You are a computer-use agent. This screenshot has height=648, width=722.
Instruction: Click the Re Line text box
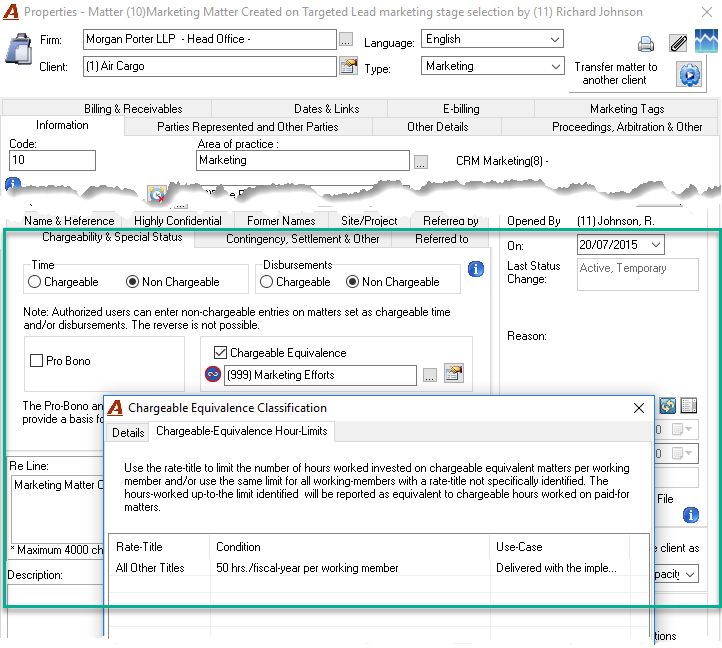point(58,509)
